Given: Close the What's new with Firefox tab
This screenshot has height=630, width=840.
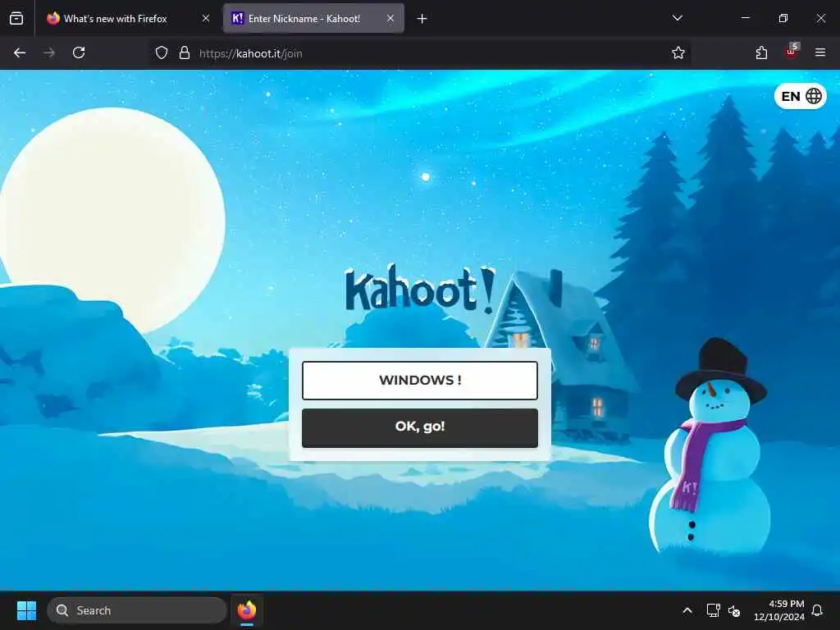Looking at the screenshot, I should tap(206, 18).
